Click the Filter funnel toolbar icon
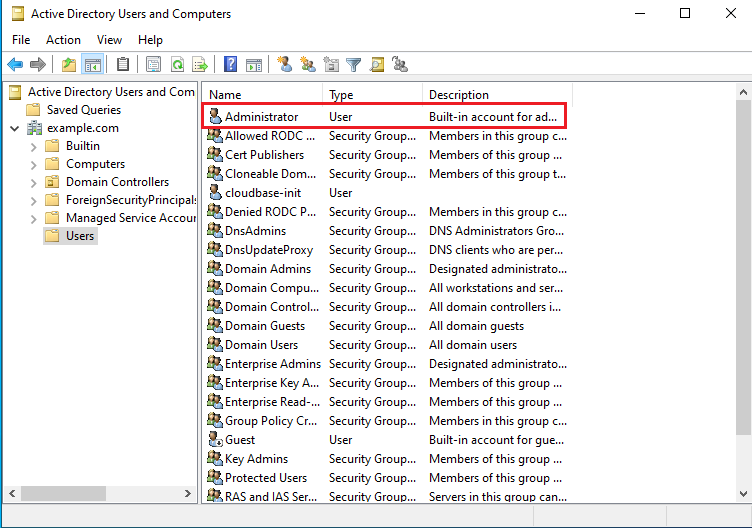 pyautogui.click(x=353, y=64)
